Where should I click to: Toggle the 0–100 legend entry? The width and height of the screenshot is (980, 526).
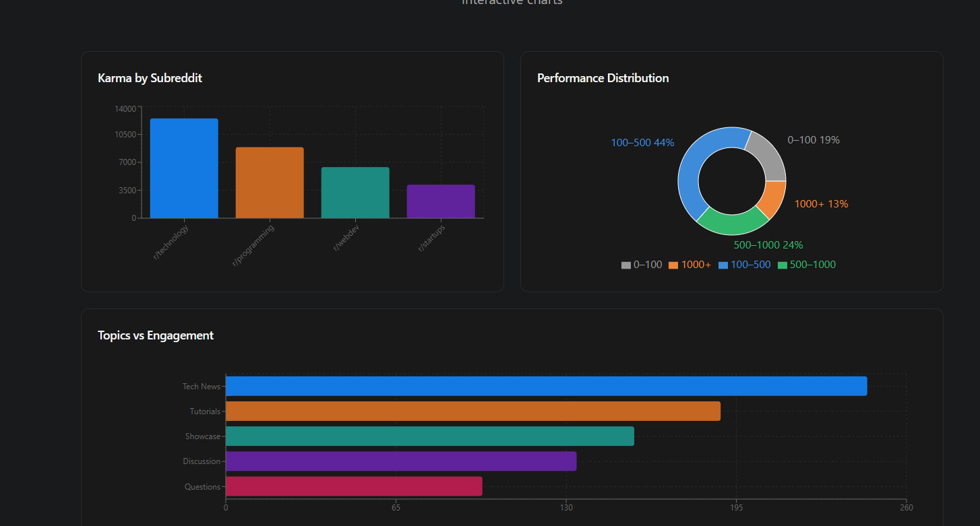coord(642,265)
